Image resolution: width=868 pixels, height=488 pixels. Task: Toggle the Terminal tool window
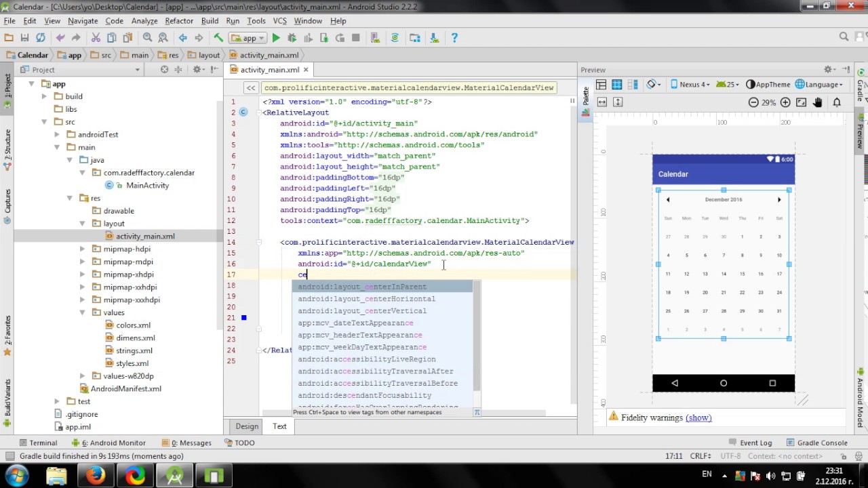coord(38,443)
